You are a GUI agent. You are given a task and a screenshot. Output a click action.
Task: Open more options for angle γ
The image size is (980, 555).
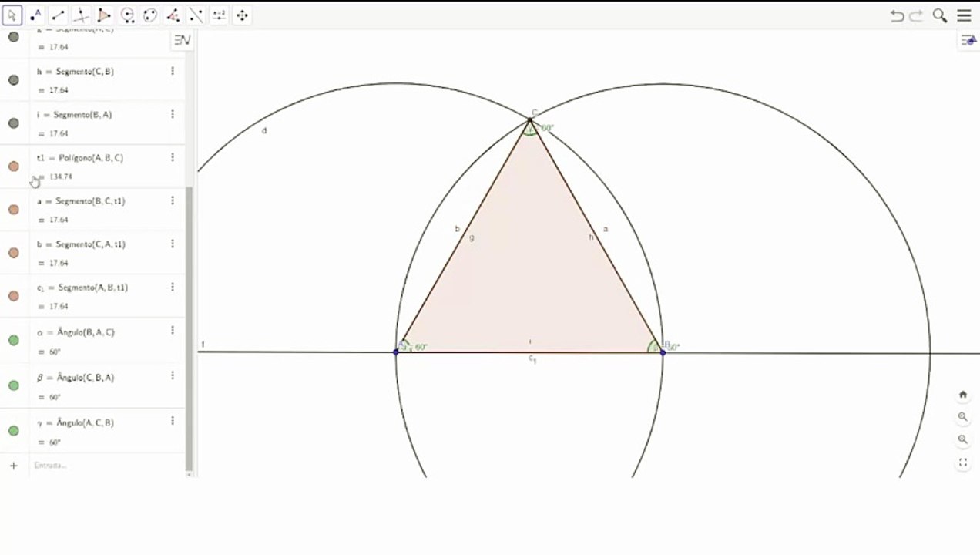tap(173, 421)
